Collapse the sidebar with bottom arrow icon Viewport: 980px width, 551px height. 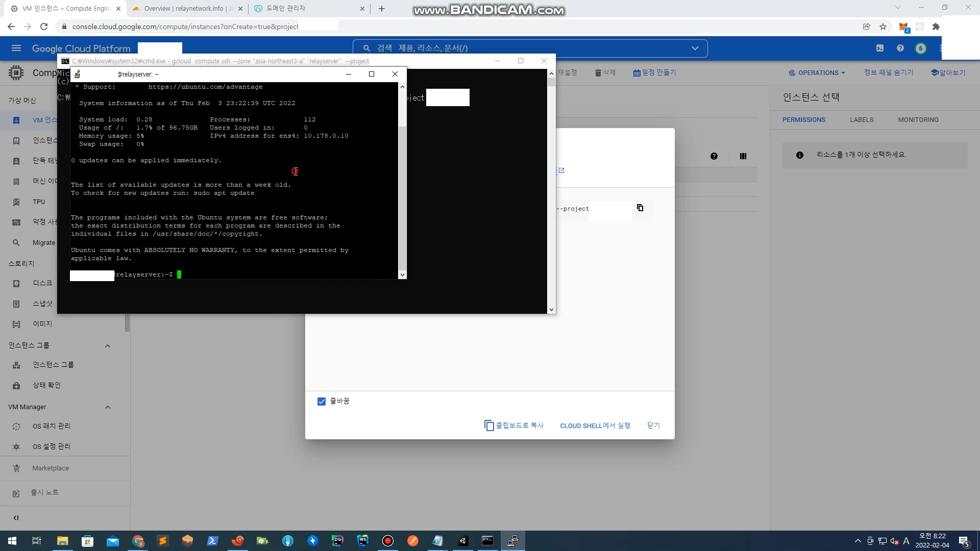[16, 518]
